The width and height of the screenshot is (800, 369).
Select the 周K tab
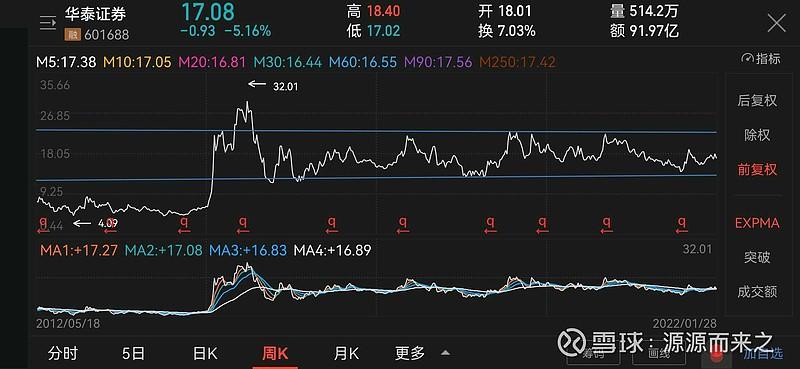coord(275,353)
